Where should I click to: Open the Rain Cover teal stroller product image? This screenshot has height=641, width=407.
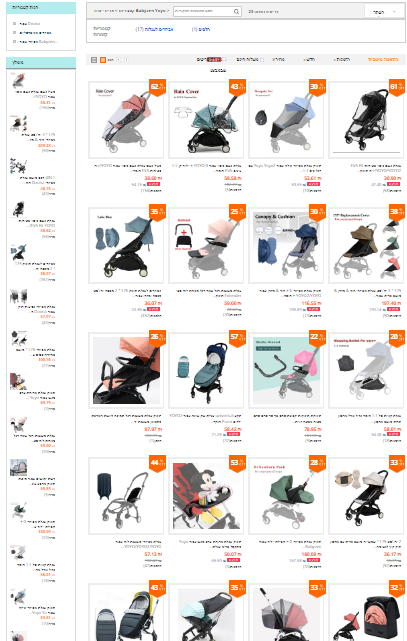[x=206, y=119]
